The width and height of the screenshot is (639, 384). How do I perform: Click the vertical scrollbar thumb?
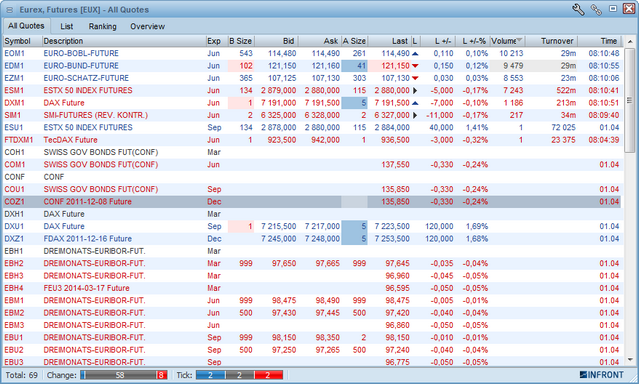point(630,100)
